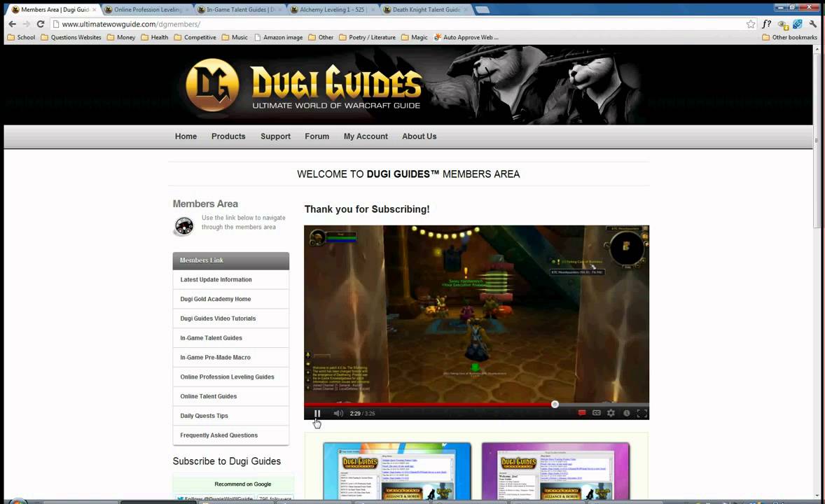Click the watch later clock icon on video

(627, 414)
